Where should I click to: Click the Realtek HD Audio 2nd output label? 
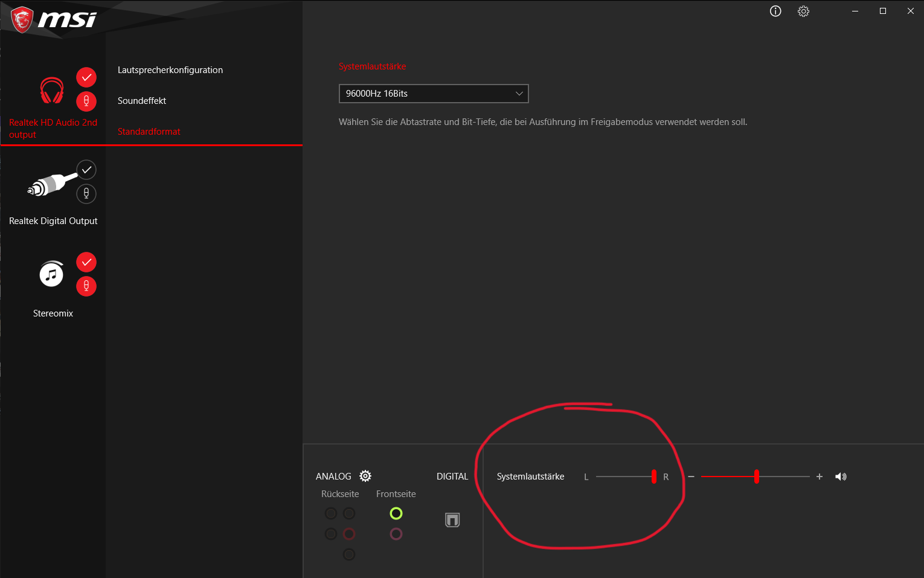(x=53, y=129)
